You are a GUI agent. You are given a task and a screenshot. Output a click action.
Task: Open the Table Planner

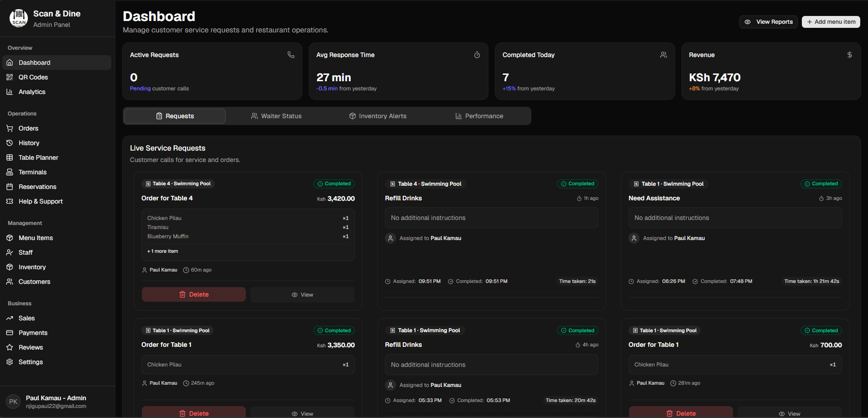click(57, 157)
